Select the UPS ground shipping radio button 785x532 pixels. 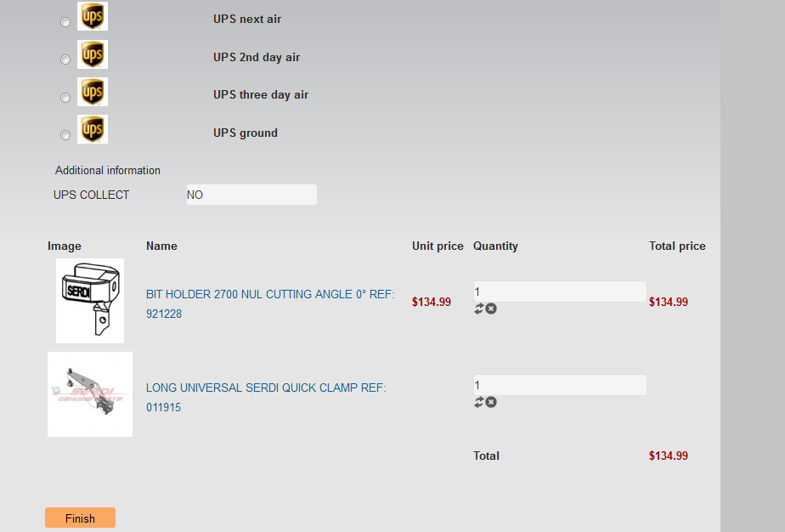(x=65, y=135)
